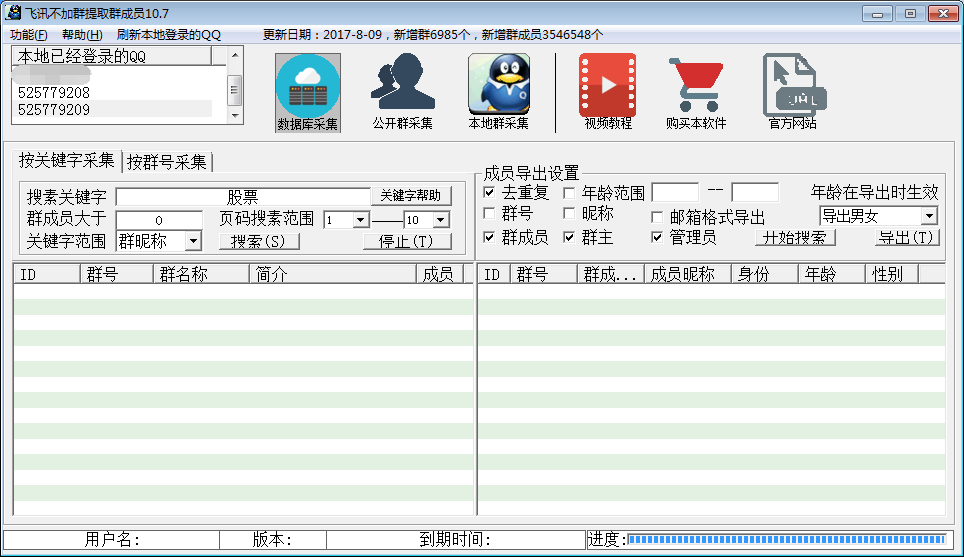964x557 pixels.
Task: Open the 视频教程 video tutorial icon
Action: (608, 92)
